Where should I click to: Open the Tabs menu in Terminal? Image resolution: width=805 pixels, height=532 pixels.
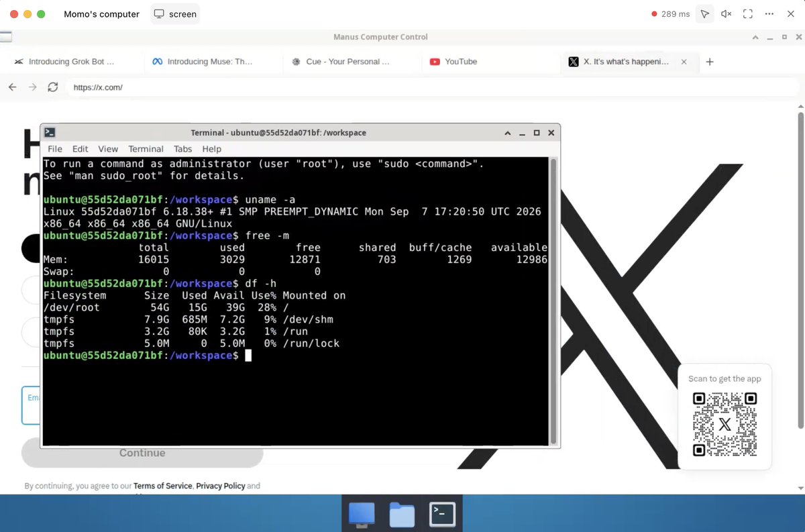[183, 149]
